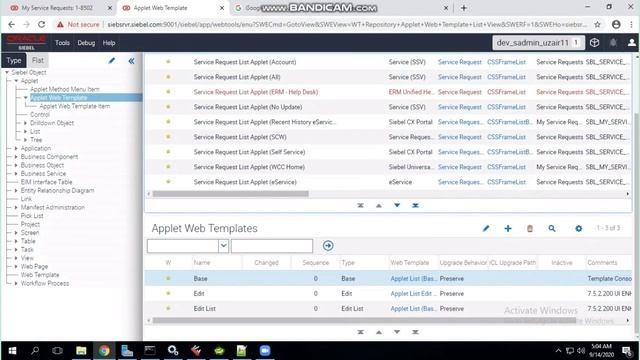Open the Help menu

pyautogui.click(x=109, y=43)
